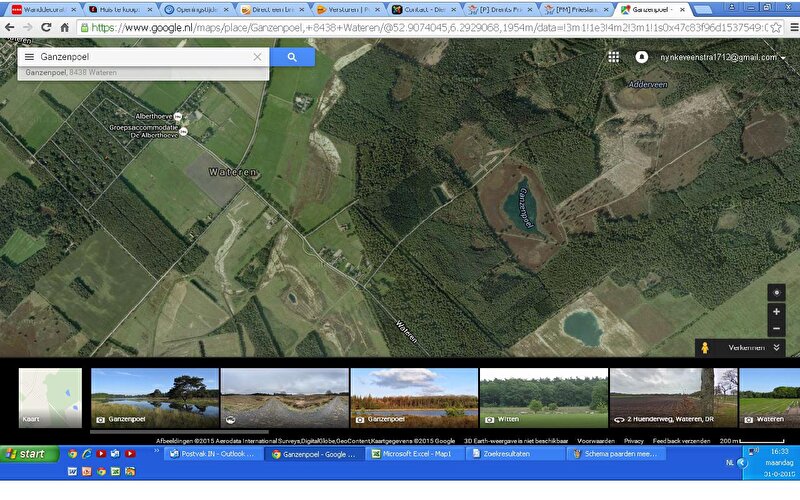Click the photo strip horizontal scrollbar

pyautogui.click(x=180, y=432)
